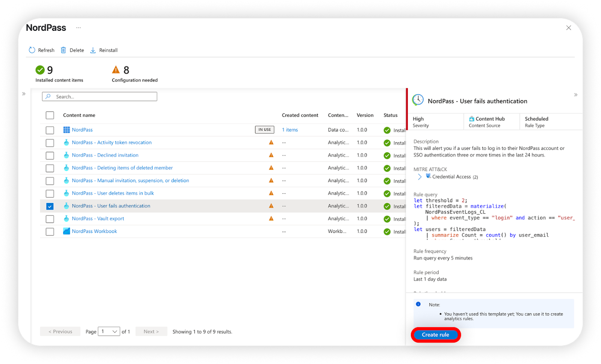The width and height of the screenshot is (601, 364).
Task: Click flask icon for Vault export
Action: (x=66, y=219)
